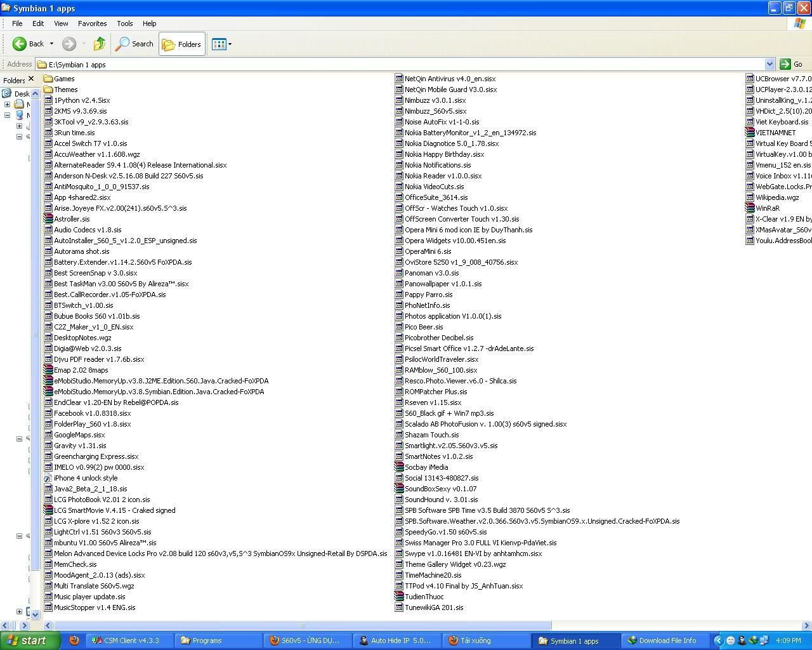Click the address field E:\Symbian 1 apps
The height and width of the screenshot is (650, 812).
tap(400, 64)
